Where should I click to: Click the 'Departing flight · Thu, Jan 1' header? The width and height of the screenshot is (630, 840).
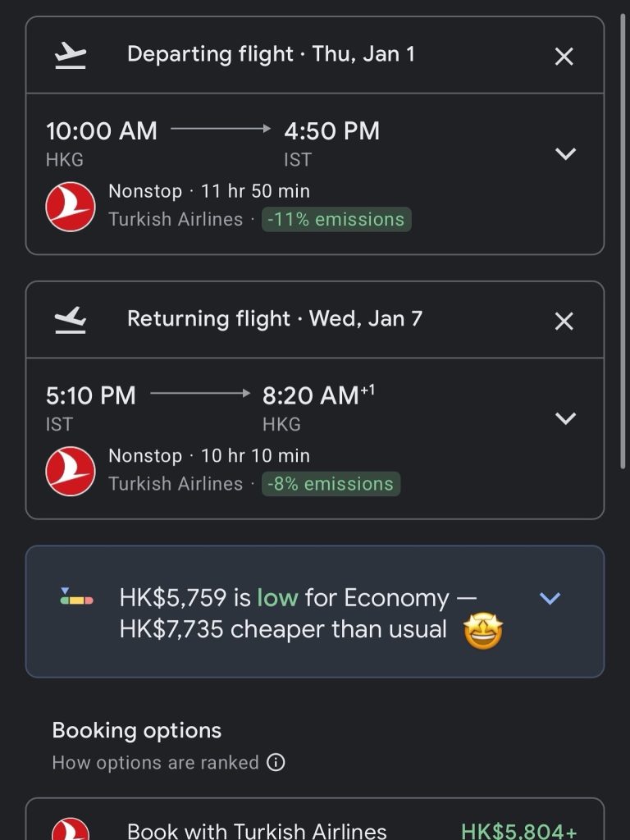271,55
